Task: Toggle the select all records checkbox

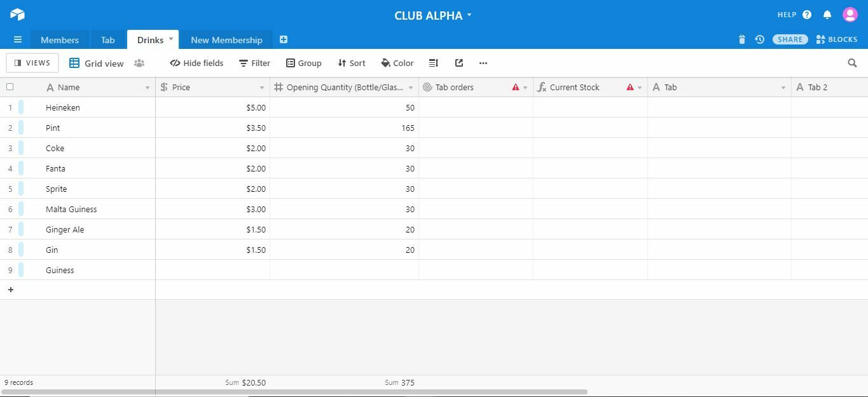Action: [10, 87]
